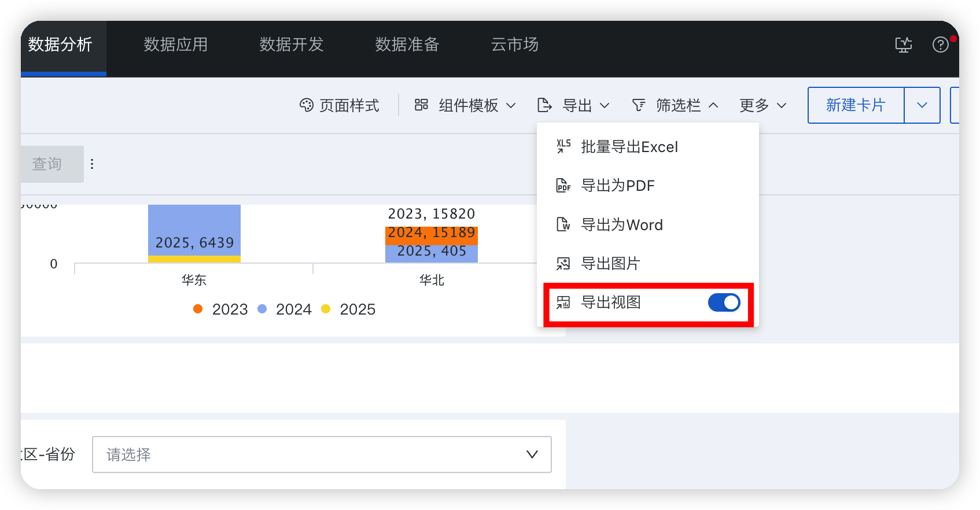
Task: Expand the 更多 menu
Action: [x=763, y=105]
